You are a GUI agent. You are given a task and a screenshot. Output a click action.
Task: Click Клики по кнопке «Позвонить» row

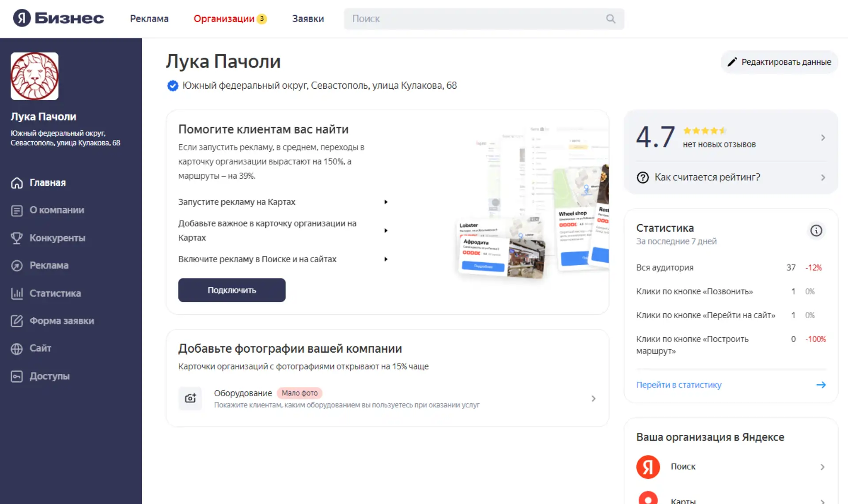[x=731, y=291]
